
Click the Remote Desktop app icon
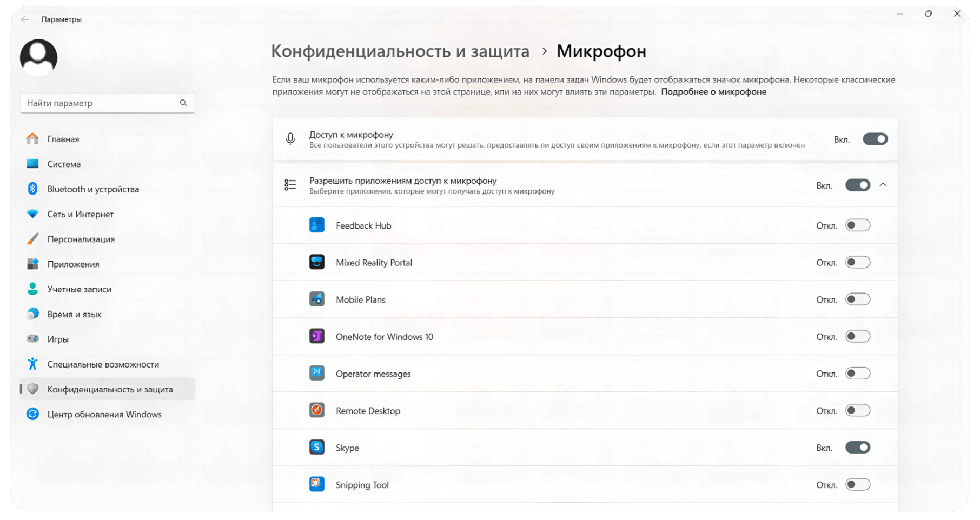pyautogui.click(x=317, y=410)
